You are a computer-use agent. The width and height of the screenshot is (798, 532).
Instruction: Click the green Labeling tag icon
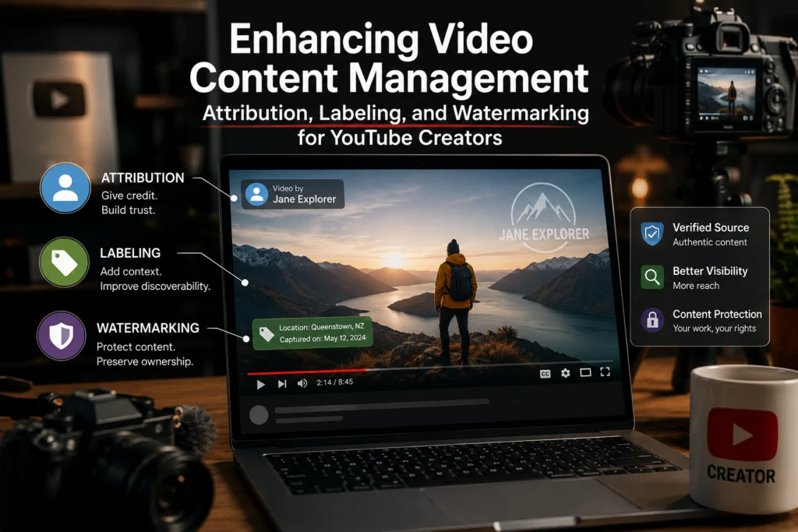[64, 262]
